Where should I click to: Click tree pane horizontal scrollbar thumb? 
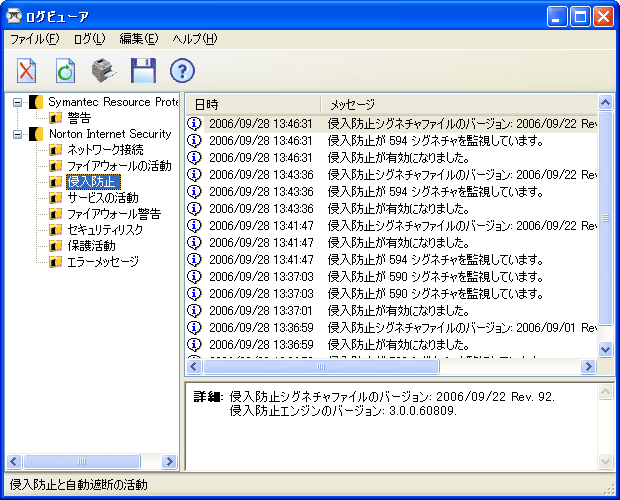click(x=82, y=461)
